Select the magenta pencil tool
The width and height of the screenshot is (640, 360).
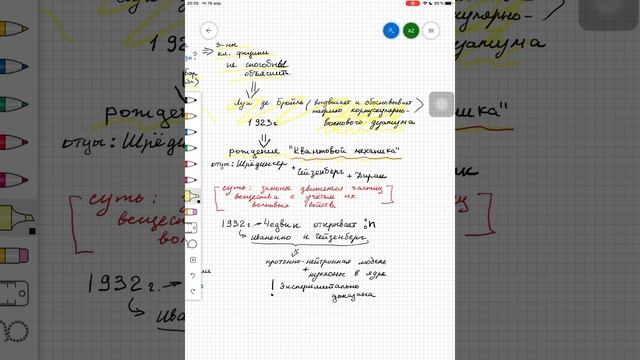(191, 180)
